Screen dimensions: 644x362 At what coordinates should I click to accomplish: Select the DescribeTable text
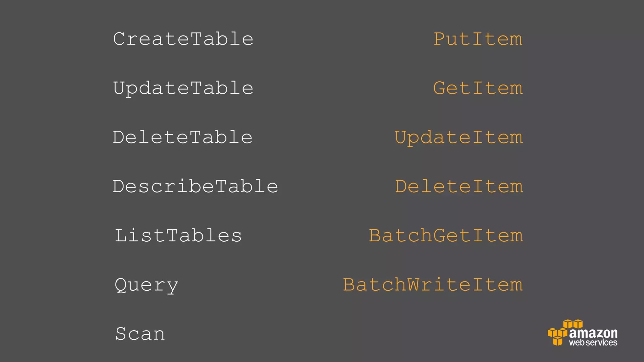click(196, 186)
